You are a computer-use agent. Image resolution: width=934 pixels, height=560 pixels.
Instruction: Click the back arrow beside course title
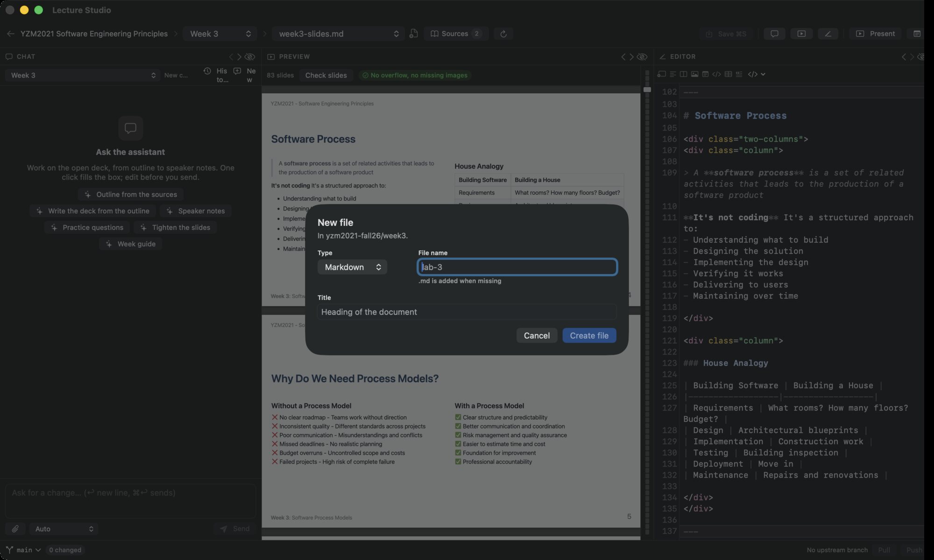click(x=11, y=34)
